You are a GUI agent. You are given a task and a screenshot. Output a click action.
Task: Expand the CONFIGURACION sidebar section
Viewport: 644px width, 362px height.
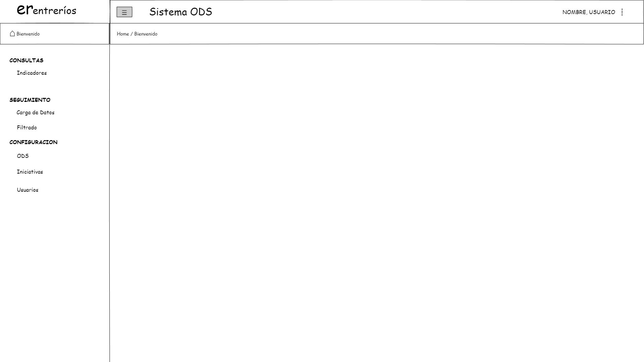point(34,142)
